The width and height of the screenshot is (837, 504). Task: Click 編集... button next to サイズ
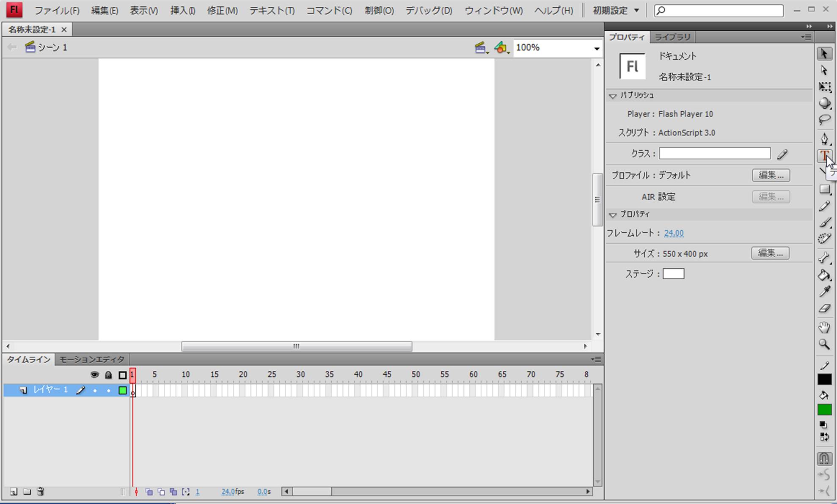pyautogui.click(x=770, y=253)
